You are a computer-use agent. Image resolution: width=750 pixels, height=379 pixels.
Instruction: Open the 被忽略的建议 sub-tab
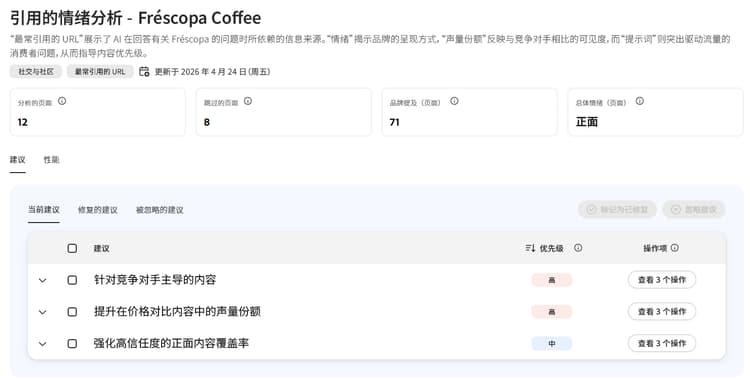pos(160,210)
